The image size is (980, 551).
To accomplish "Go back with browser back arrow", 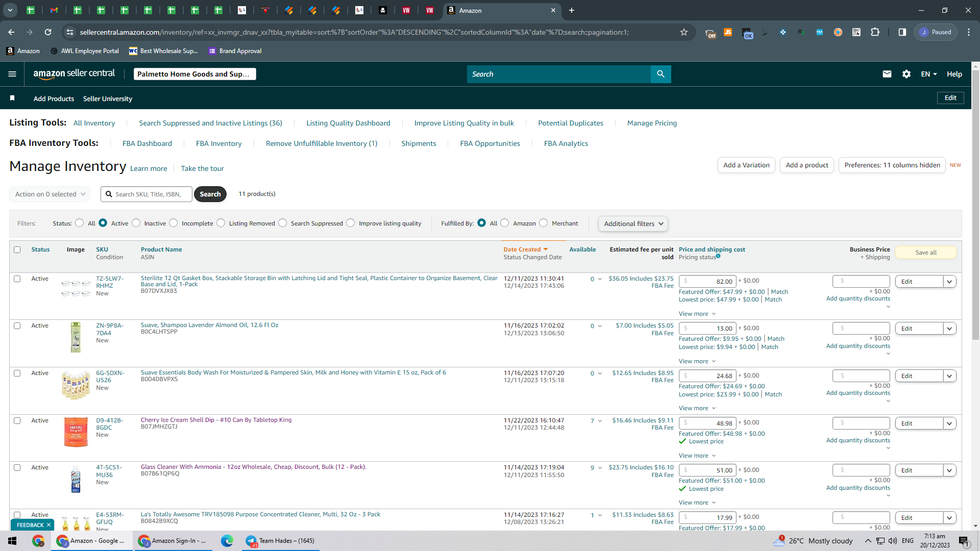I will [x=11, y=32].
